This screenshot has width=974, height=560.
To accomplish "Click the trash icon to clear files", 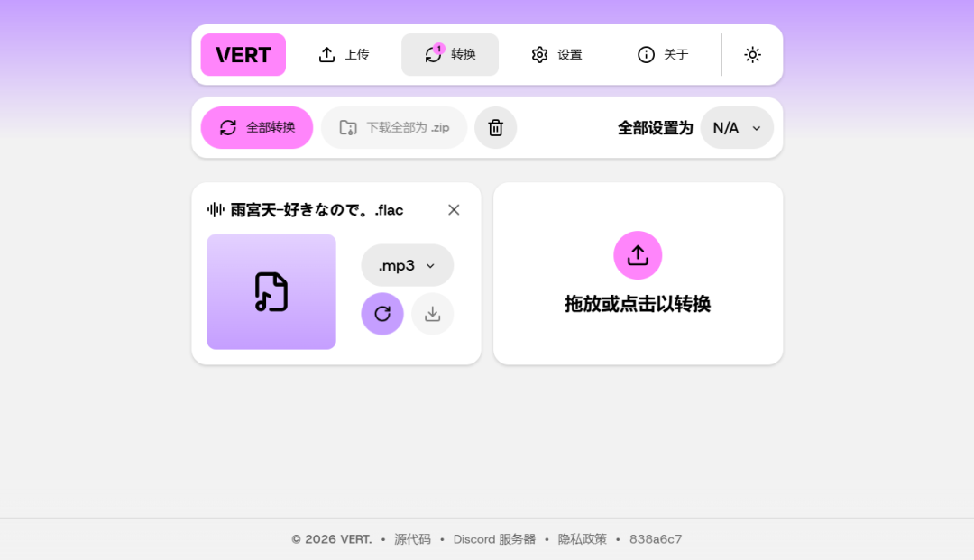I will (x=495, y=127).
